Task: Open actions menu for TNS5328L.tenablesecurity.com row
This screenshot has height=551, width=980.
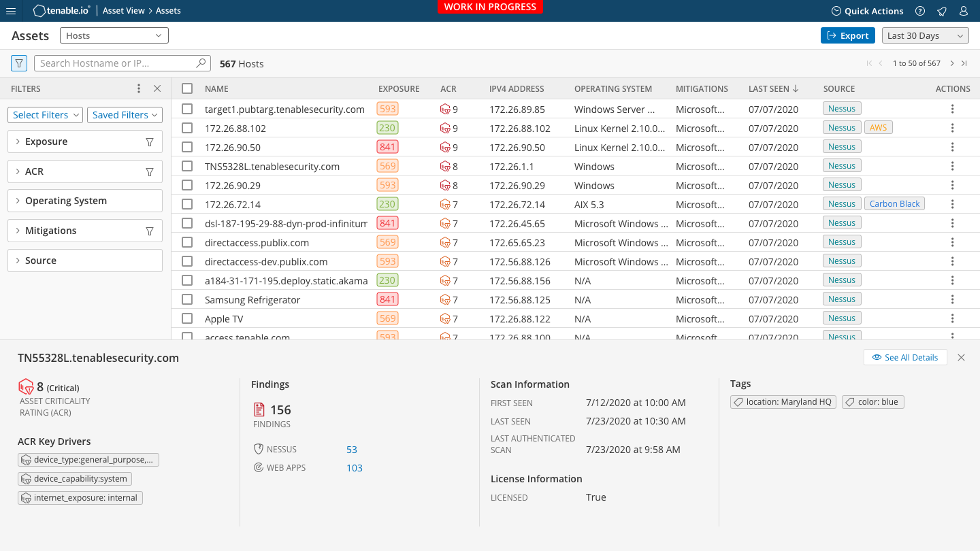Action: pyautogui.click(x=953, y=166)
